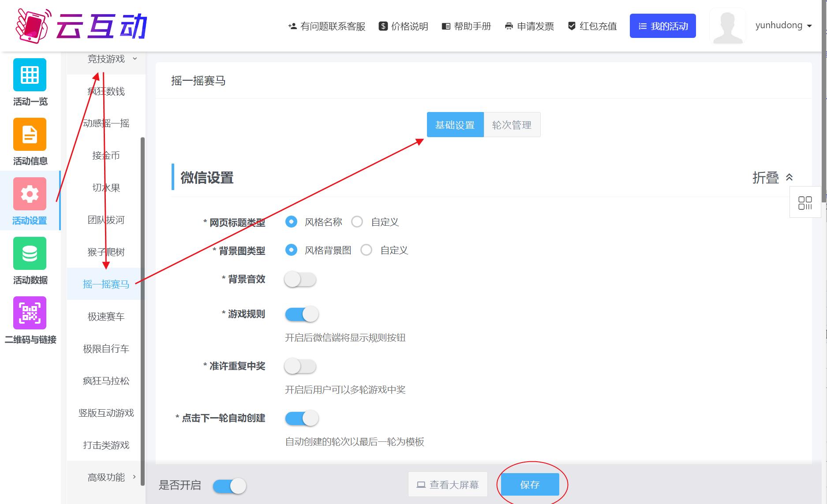
Task: Toggle the 是否开启 switch
Action: point(229,486)
